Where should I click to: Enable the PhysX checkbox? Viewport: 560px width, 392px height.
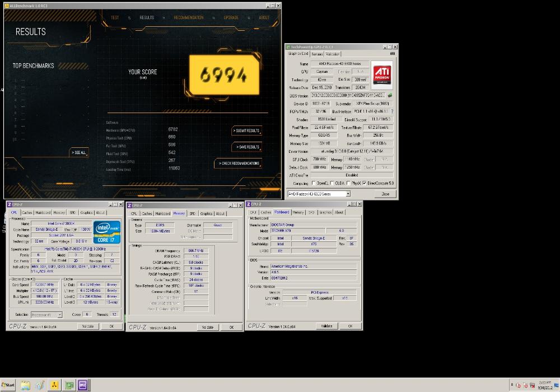(348, 183)
